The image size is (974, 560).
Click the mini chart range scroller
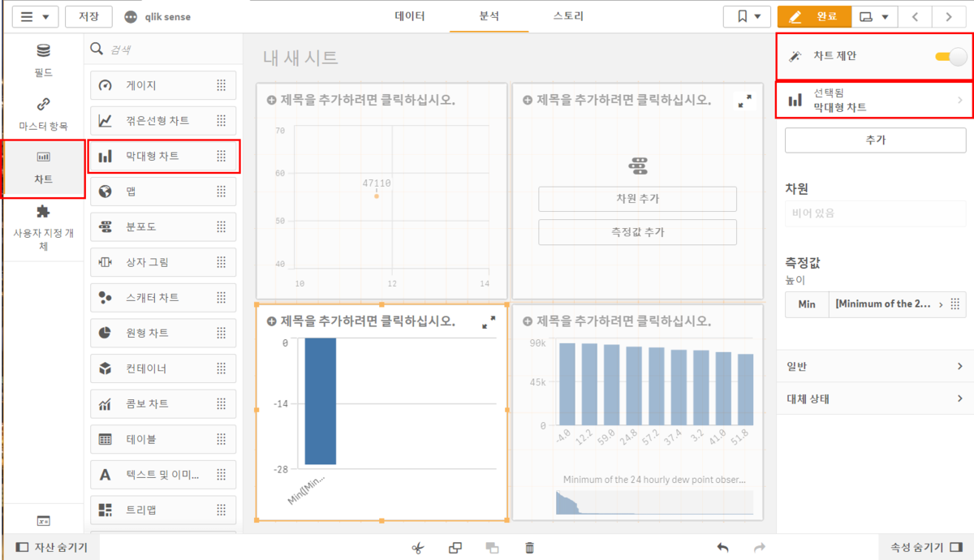coord(653,502)
